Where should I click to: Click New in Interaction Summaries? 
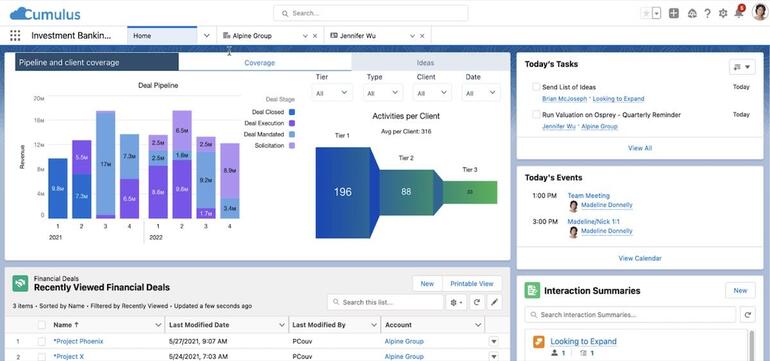(740, 290)
